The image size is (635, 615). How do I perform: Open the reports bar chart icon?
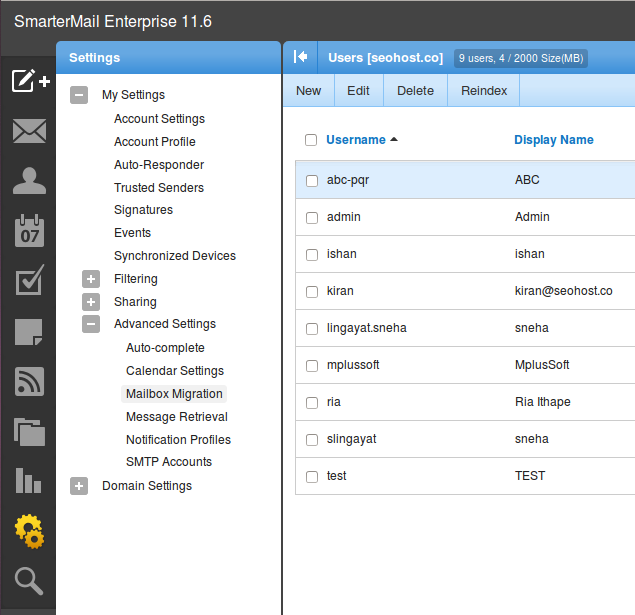[x=29, y=480]
